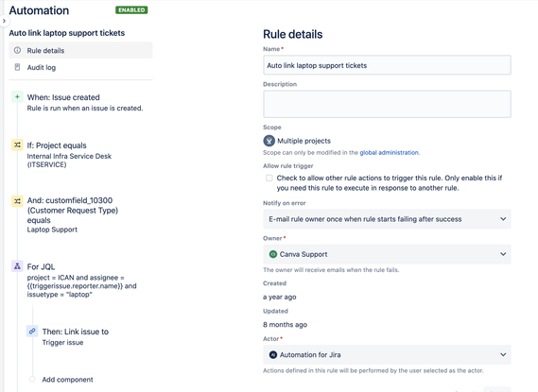
Task: Click the Canva Support owner avatar
Action: point(273,254)
